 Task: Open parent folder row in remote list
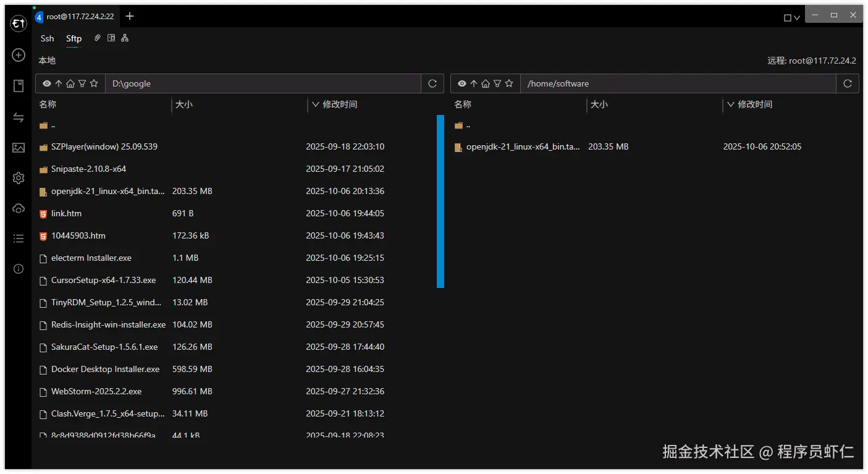click(655, 125)
